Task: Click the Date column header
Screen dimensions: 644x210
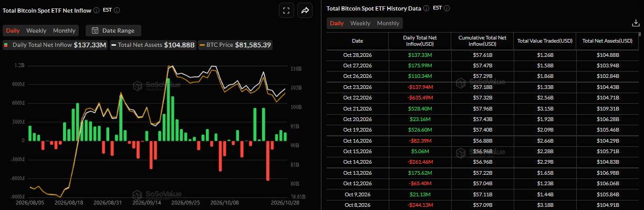Action: click(357, 41)
